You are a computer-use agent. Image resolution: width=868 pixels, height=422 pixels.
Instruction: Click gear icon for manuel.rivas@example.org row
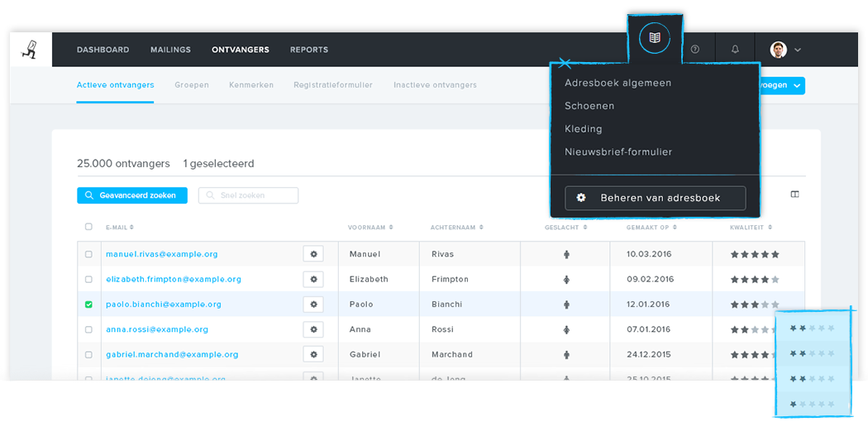[313, 254]
